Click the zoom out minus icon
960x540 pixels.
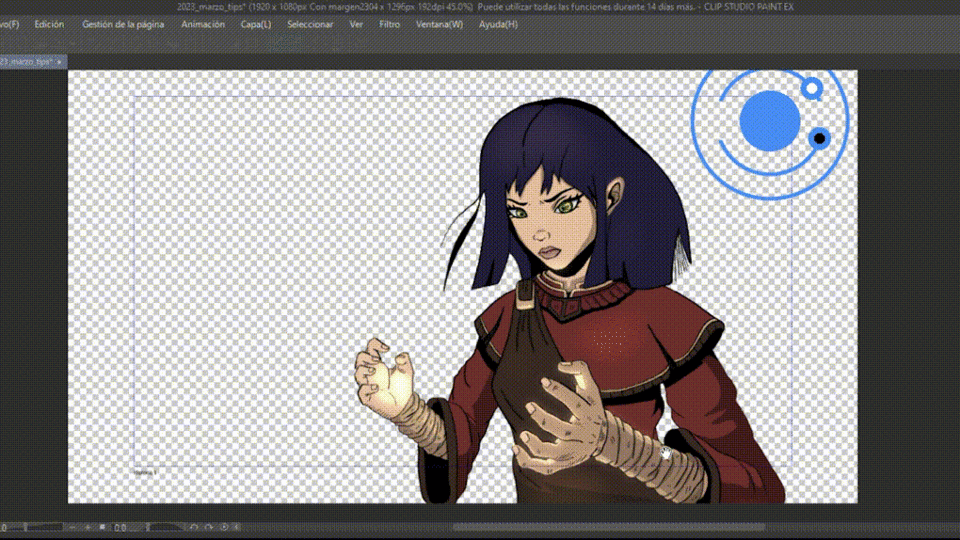(x=72, y=527)
